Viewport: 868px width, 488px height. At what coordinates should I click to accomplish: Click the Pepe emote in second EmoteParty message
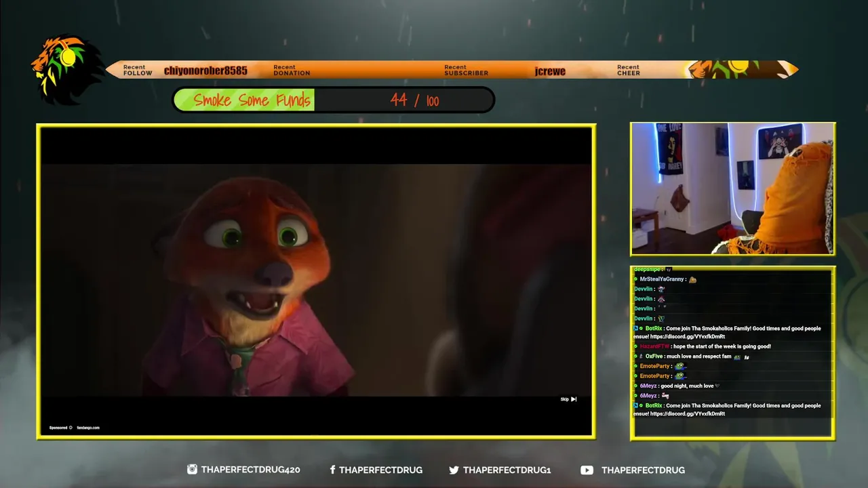click(x=680, y=375)
